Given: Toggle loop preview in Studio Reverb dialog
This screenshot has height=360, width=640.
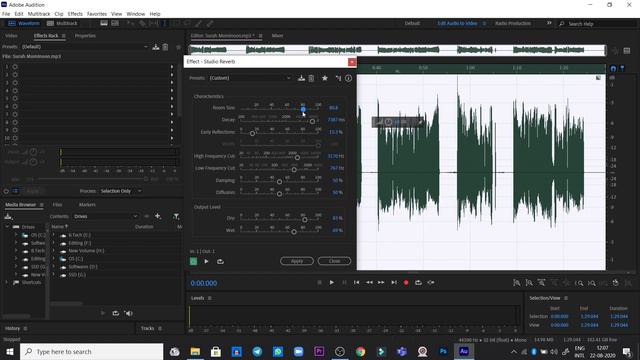Looking at the screenshot, I should [x=220, y=261].
